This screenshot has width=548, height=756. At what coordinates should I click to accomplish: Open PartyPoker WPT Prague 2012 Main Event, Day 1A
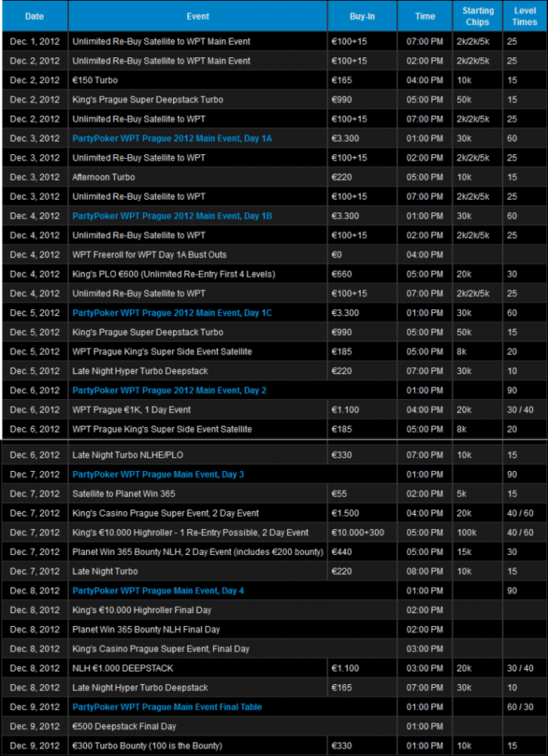172,139
